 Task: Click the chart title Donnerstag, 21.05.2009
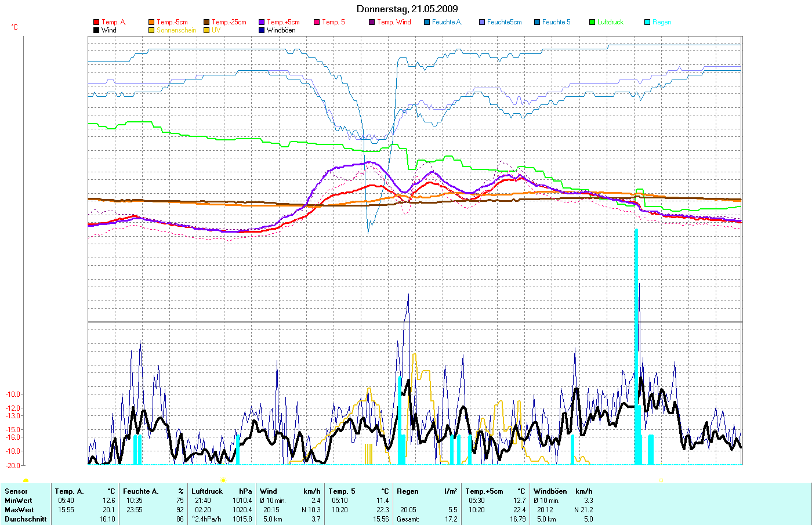coord(407,9)
